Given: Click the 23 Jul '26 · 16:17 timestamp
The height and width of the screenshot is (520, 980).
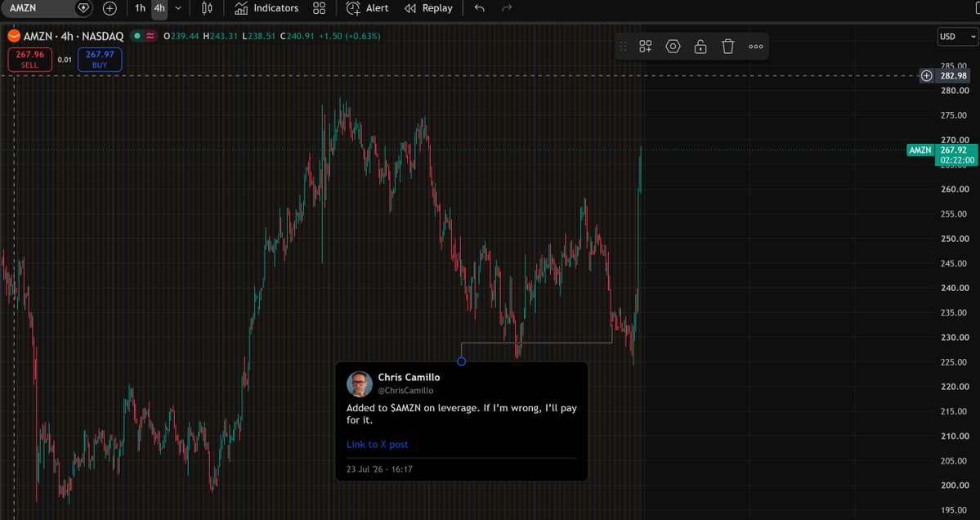Looking at the screenshot, I should click(x=379, y=469).
